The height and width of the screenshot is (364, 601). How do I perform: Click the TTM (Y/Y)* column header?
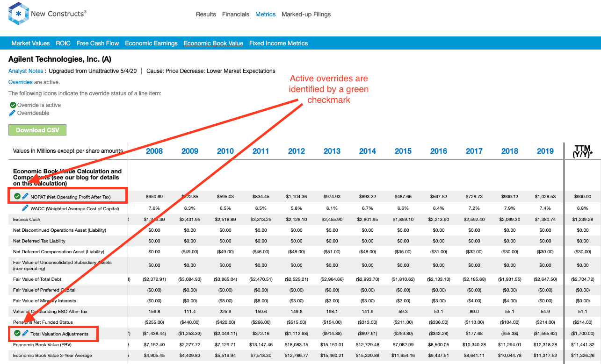[x=583, y=151]
